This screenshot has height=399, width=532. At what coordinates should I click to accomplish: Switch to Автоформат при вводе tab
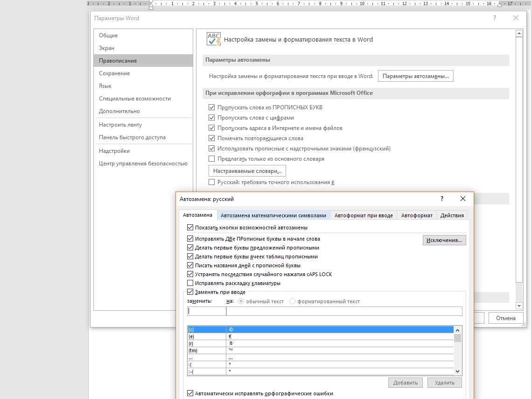click(x=364, y=215)
